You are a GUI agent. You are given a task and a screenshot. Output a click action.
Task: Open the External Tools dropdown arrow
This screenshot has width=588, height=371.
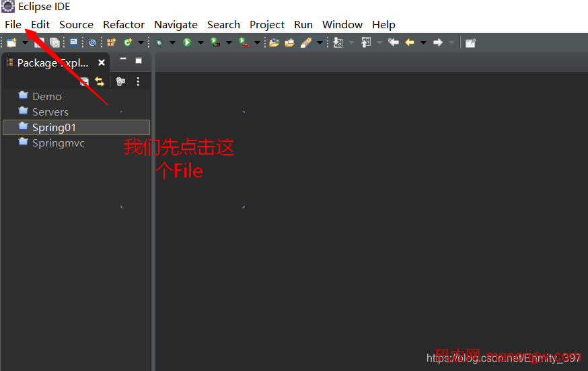tap(257, 43)
